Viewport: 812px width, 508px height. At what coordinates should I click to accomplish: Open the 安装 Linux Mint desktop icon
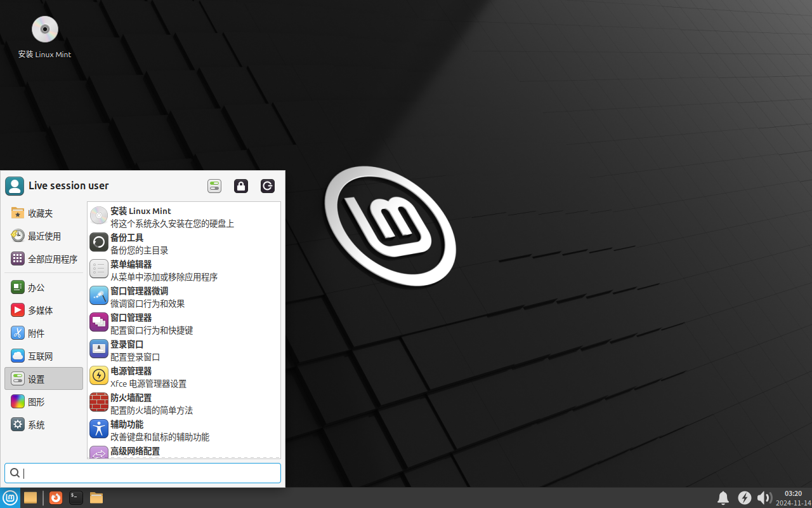44,38
